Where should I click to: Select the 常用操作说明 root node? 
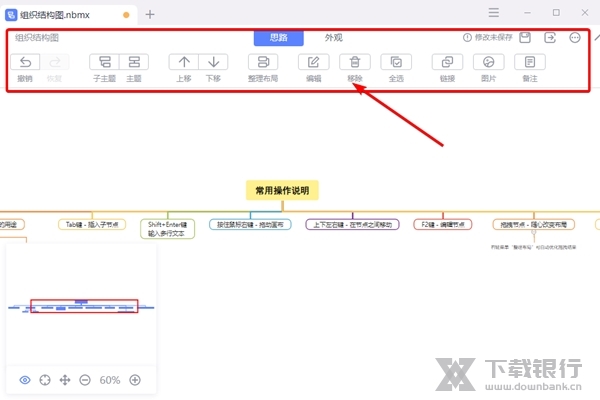click(282, 190)
